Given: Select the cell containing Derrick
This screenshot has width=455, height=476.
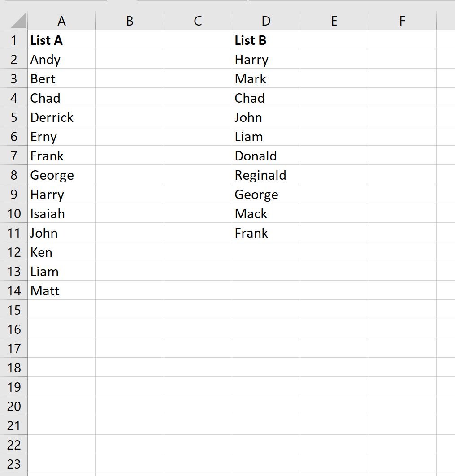Looking at the screenshot, I should [x=61, y=117].
